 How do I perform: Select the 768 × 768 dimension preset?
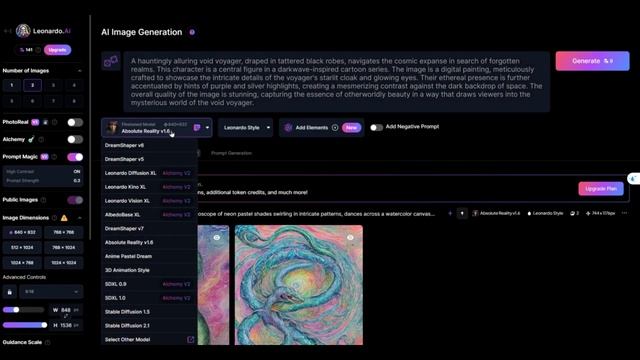point(64,232)
